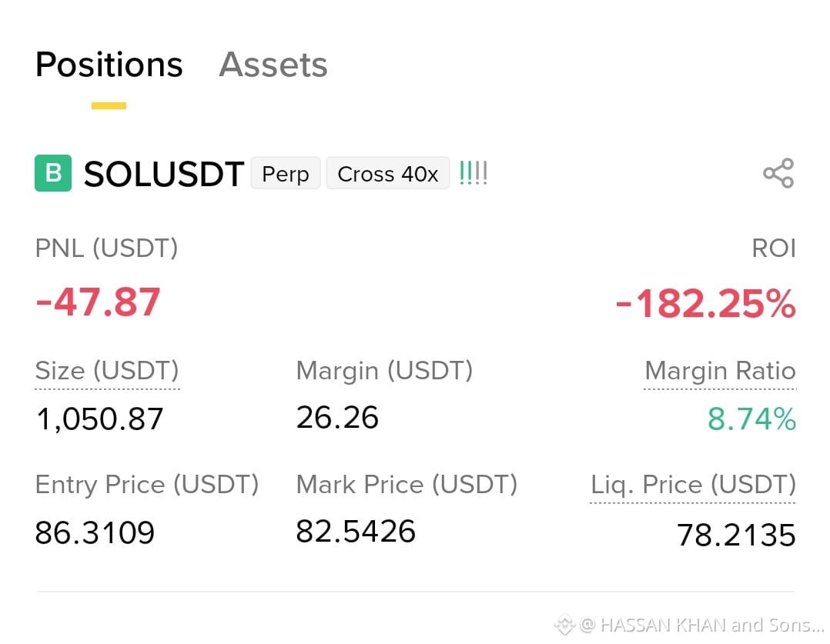830x644 pixels.
Task: Tap the Perp contract tag
Action: pos(286,174)
